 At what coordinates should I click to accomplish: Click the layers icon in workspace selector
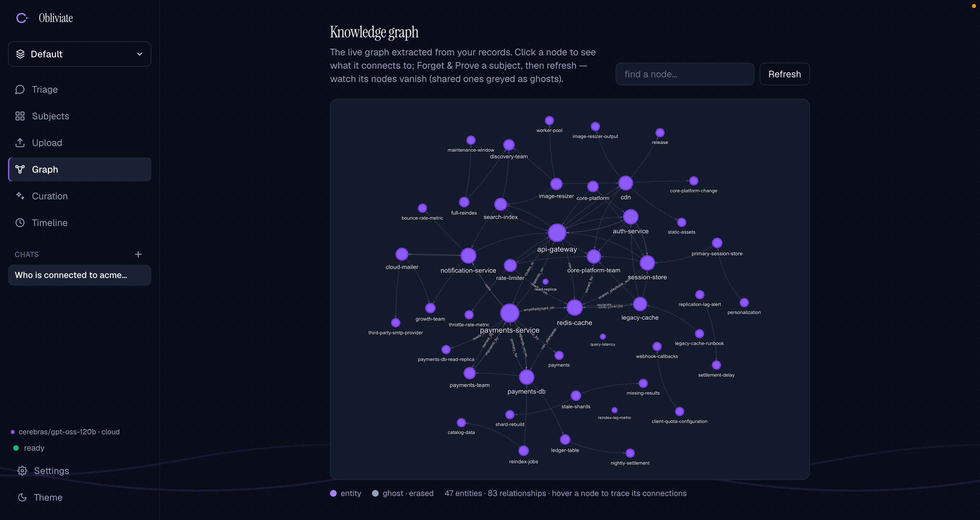[x=20, y=54]
